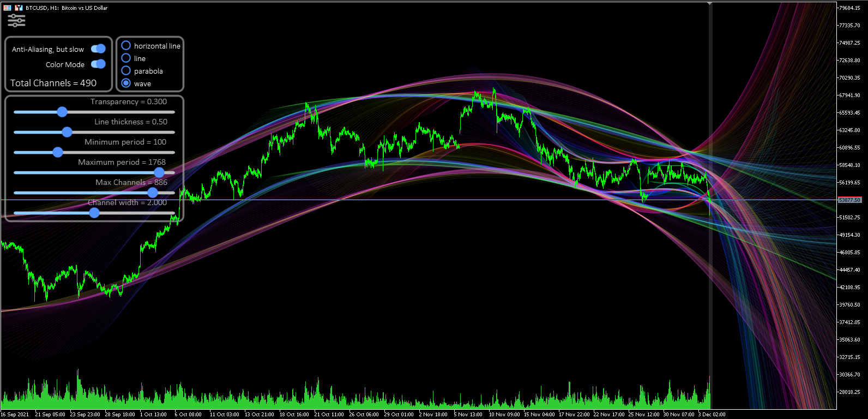
Task: Click the Transparency = 0.300 label
Action: (129, 101)
